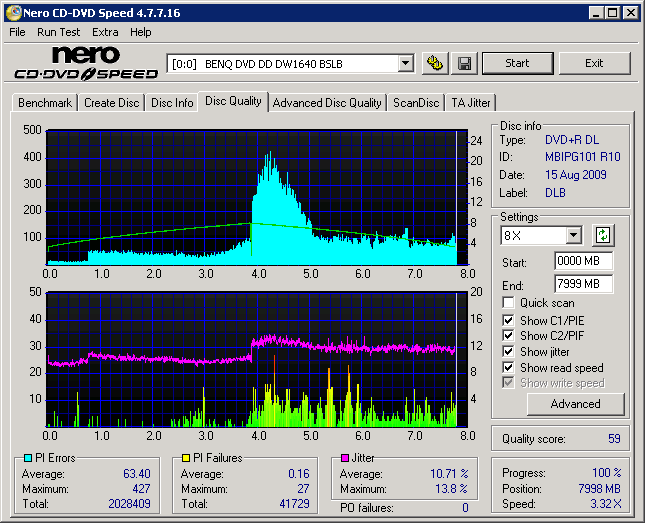Click the End position input field
This screenshot has width=645, height=523.
click(x=583, y=283)
